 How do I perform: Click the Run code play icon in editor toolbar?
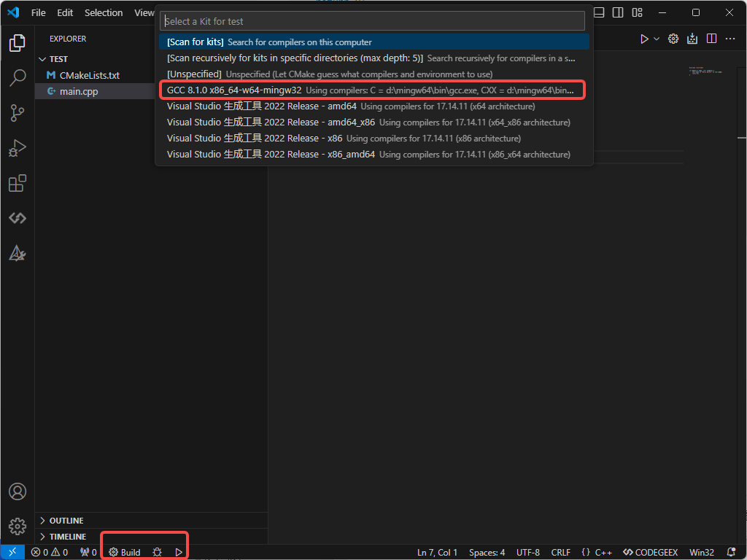point(644,39)
